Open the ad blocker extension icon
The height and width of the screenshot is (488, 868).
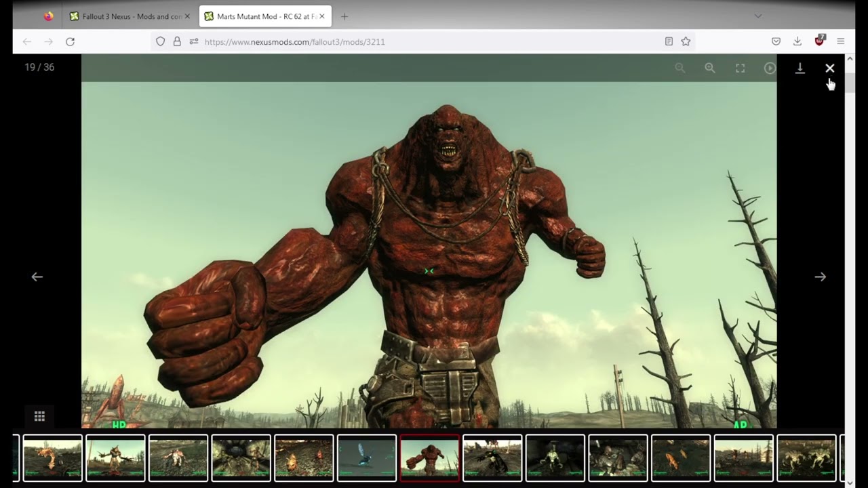click(x=819, y=41)
